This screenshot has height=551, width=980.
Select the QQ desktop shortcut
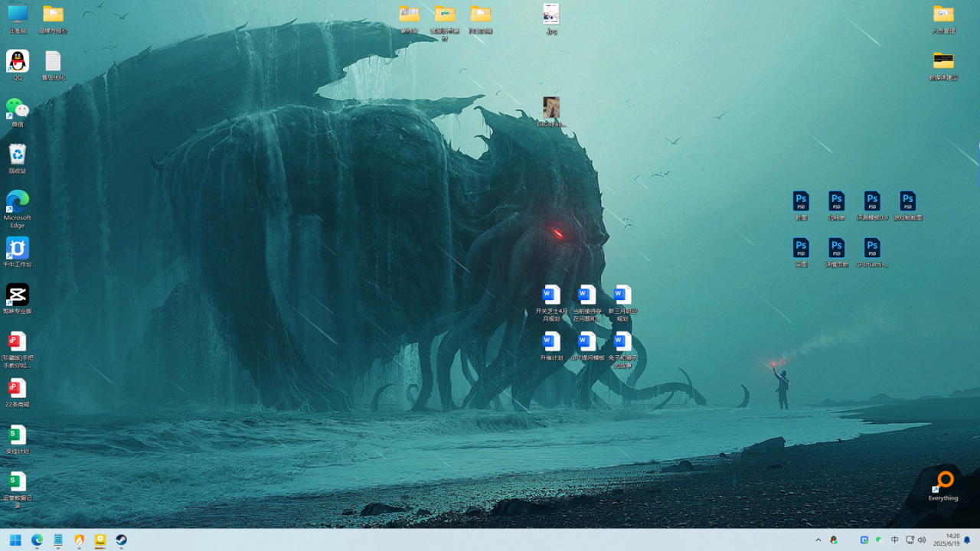pos(18,65)
